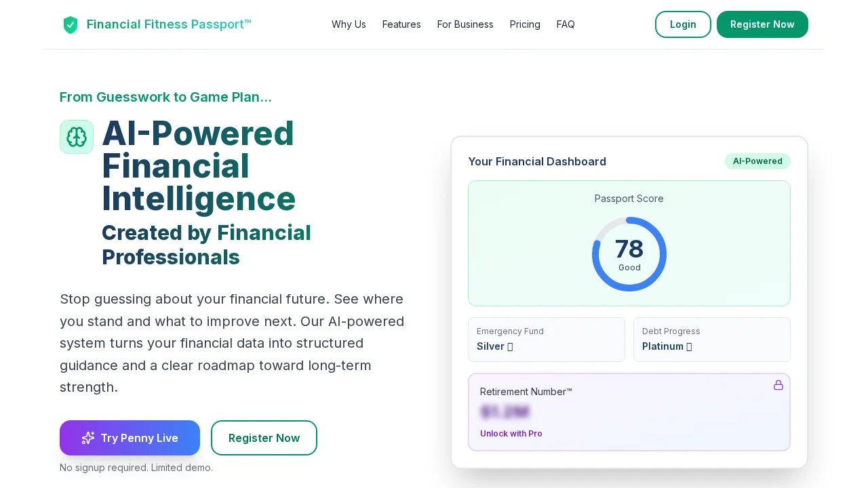Open the FAQ navigation item
This screenshot has height=488, width=868.
(566, 24)
